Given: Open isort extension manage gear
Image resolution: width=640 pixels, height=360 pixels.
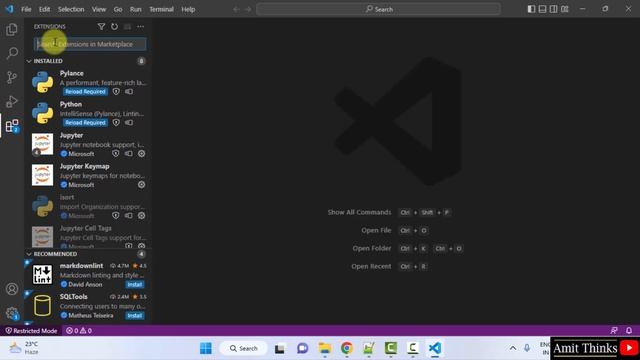Looking at the screenshot, I should tap(142, 216).
